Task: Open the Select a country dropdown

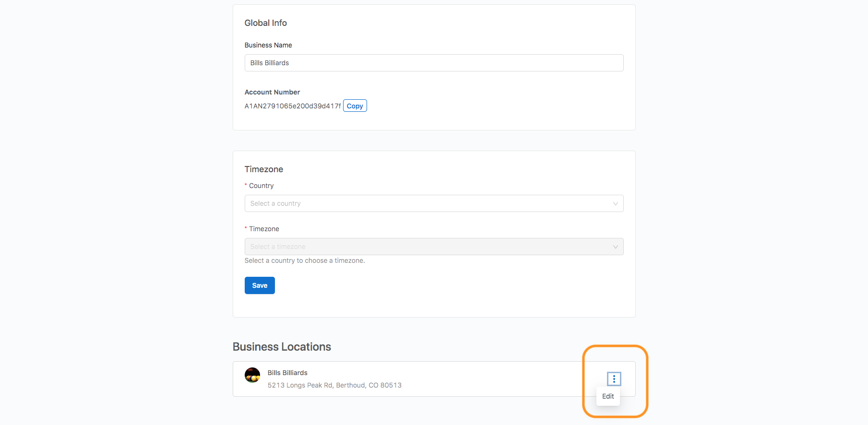Action: [434, 203]
